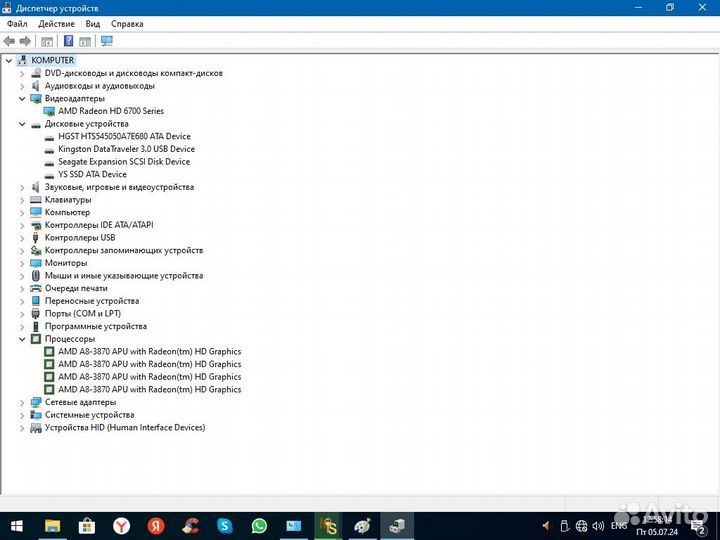Open the Вид menu
This screenshot has width=720, height=540.
pyautogui.click(x=93, y=24)
